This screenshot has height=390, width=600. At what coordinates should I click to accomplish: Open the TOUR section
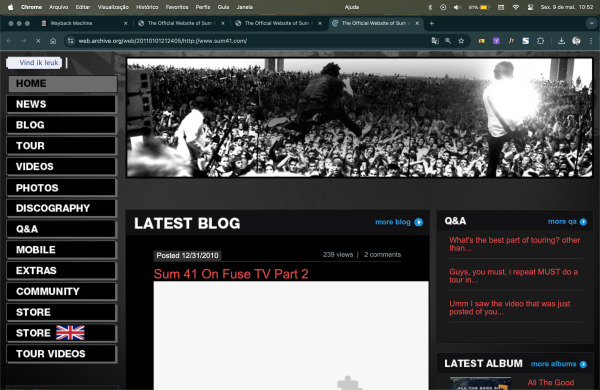pyautogui.click(x=61, y=145)
